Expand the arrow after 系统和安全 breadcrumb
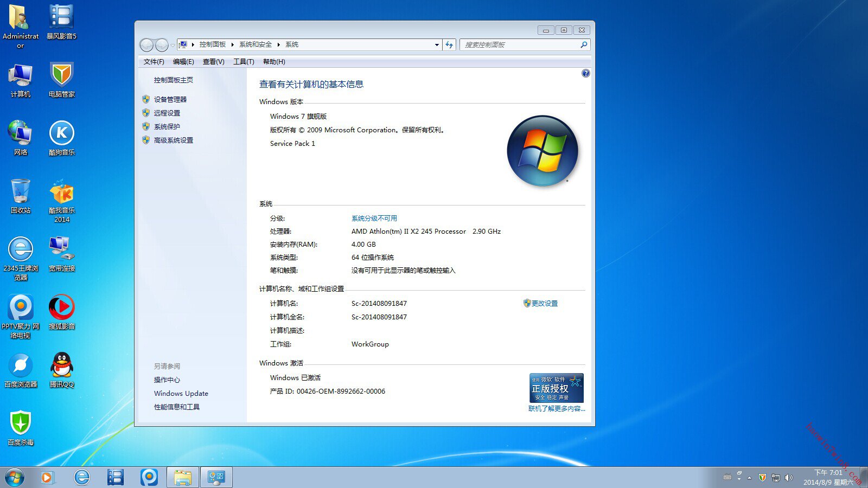Viewport: 868px width, 488px height. click(x=278, y=45)
